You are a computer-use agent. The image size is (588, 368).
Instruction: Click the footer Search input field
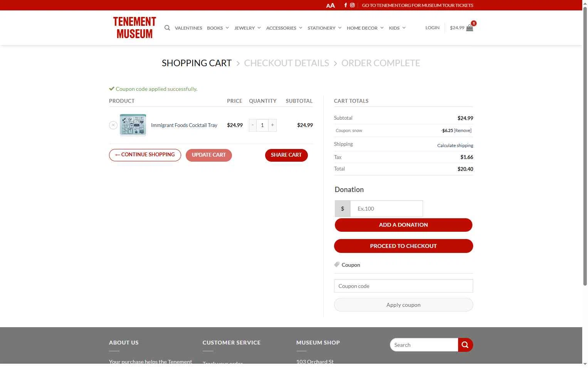tap(424, 345)
